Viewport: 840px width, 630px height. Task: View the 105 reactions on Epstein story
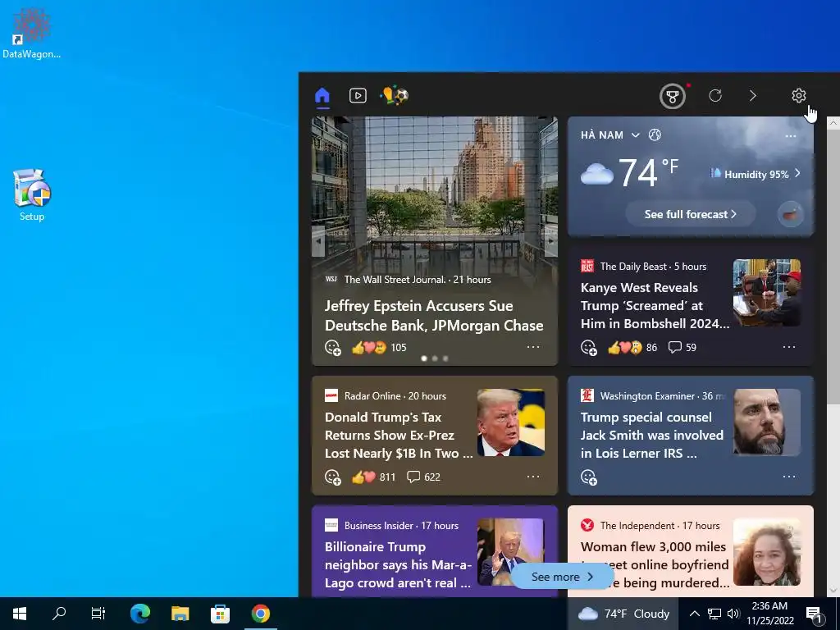pos(379,348)
